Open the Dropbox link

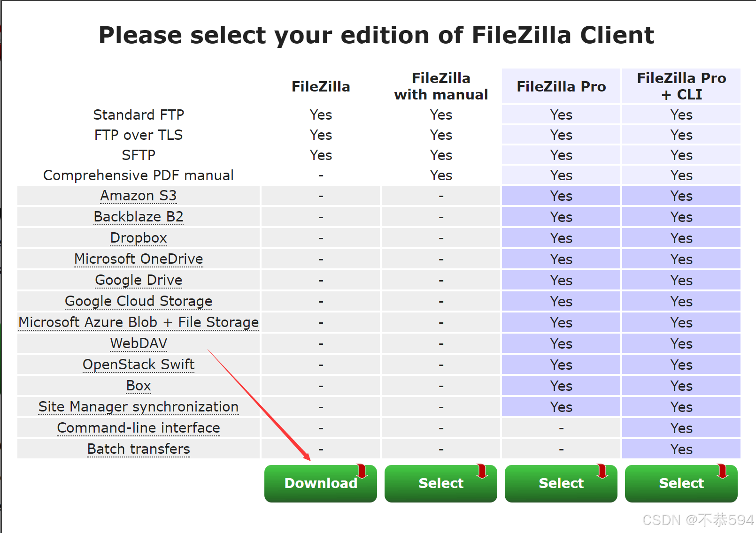click(x=138, y=238)
